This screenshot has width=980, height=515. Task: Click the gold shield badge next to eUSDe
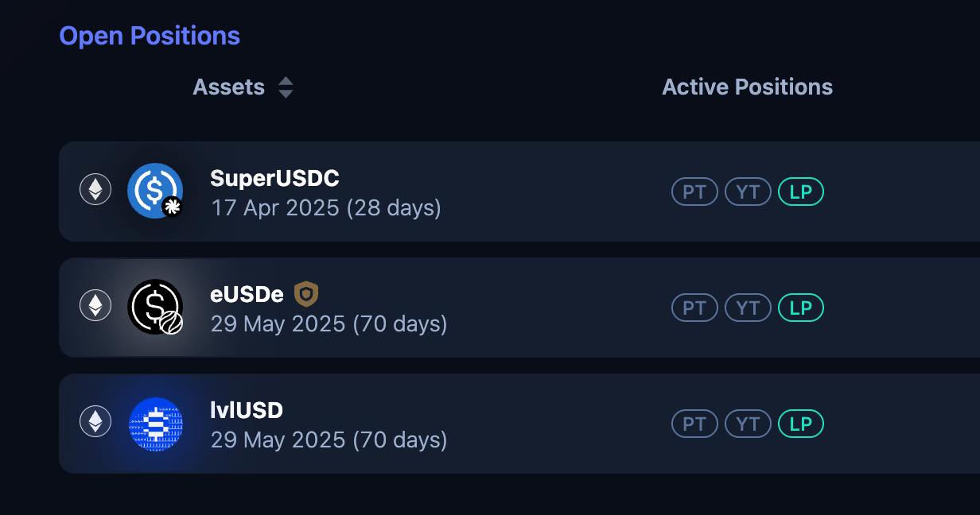[306, 294]
